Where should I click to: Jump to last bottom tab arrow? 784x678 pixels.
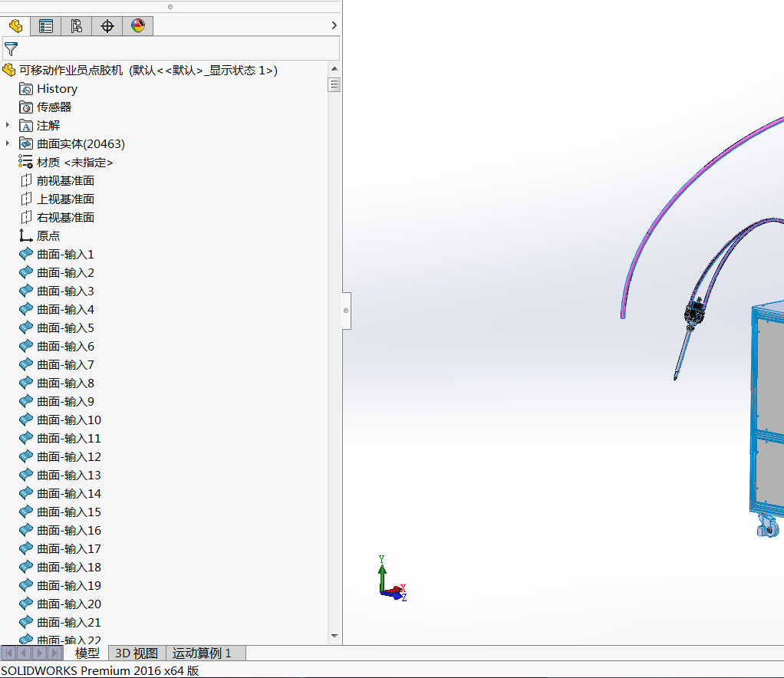pyautogui.click(x=55, y=653)
